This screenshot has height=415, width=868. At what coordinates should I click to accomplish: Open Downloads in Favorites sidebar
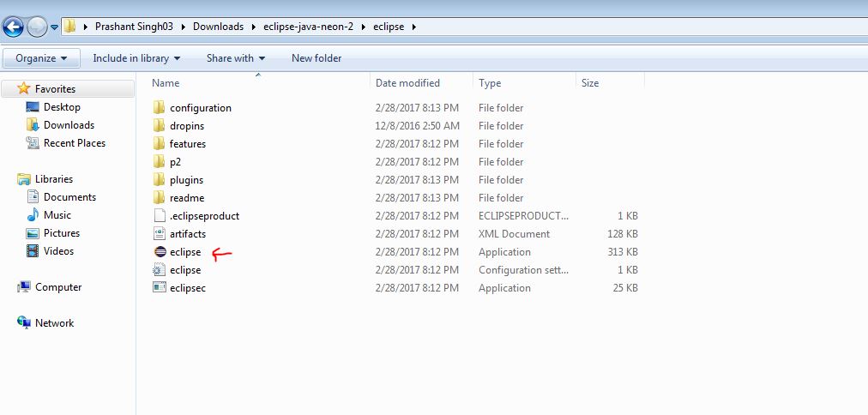pyautogui.click(x=69, y=125)
